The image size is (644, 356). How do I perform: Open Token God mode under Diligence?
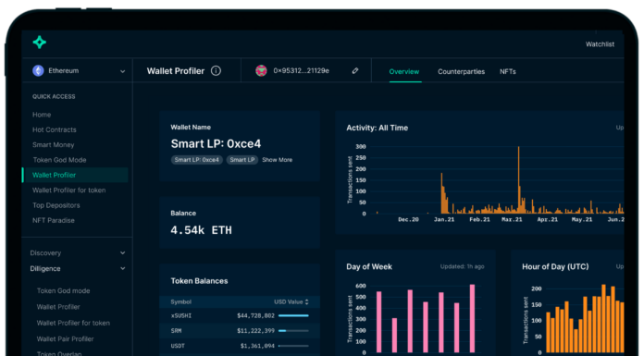click(63, 290)
